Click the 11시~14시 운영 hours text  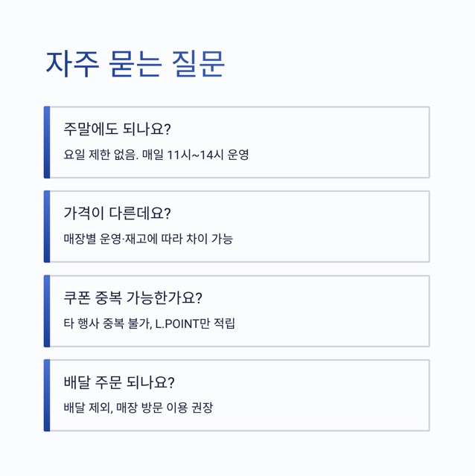click(x=208, y=155)
